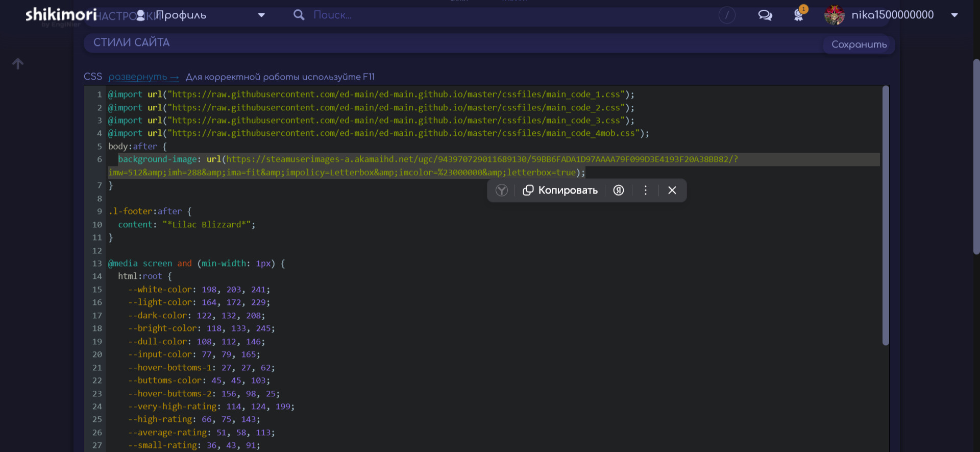Expand the user account menu arrow
The height and width of the screenshot is (452, 980).
click(x=954, y=15)
